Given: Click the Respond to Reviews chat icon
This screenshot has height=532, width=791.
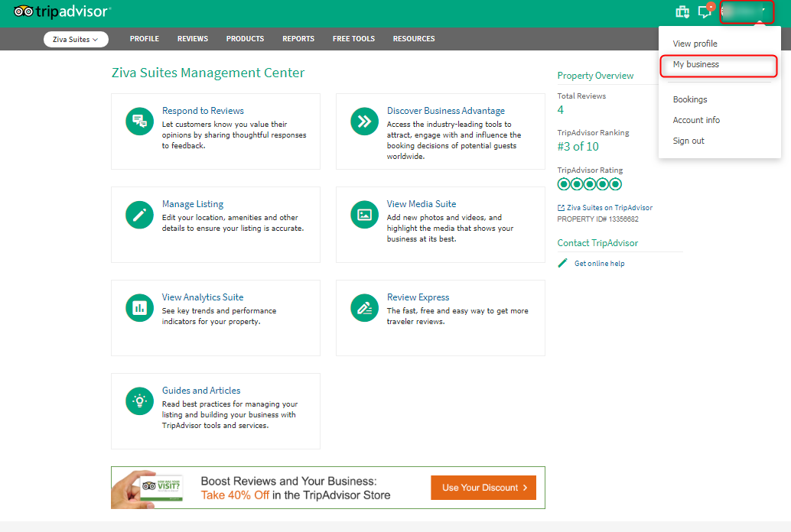Looking at the screenshot, I should [139, 122].
